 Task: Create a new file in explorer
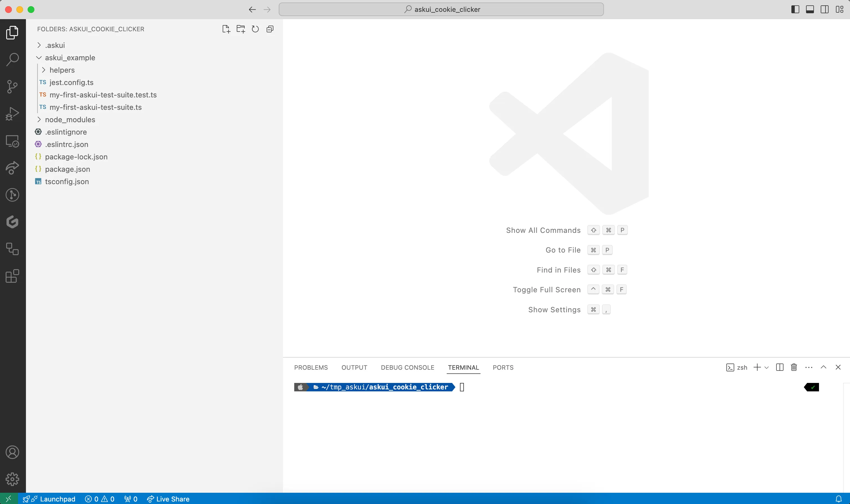point(226,29)
